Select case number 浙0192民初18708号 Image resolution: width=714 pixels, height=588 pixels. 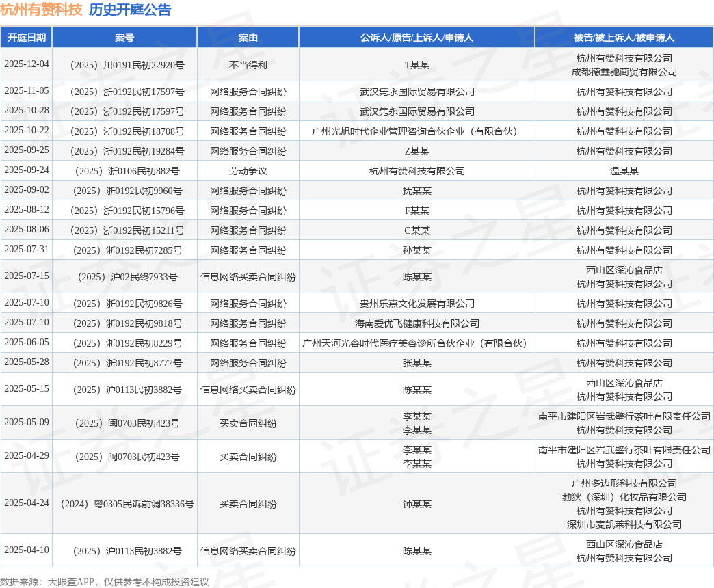pyautogui.click(x=127, y=131)
